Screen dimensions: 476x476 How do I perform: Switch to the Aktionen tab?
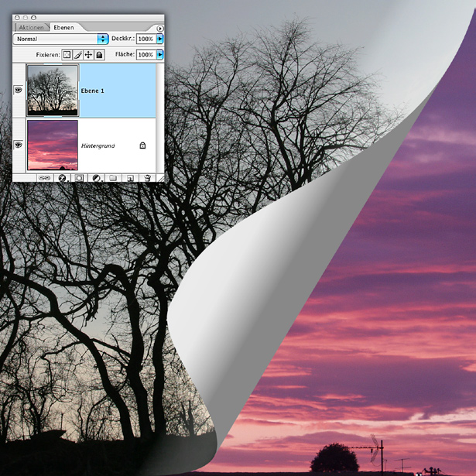coord(31,28)
